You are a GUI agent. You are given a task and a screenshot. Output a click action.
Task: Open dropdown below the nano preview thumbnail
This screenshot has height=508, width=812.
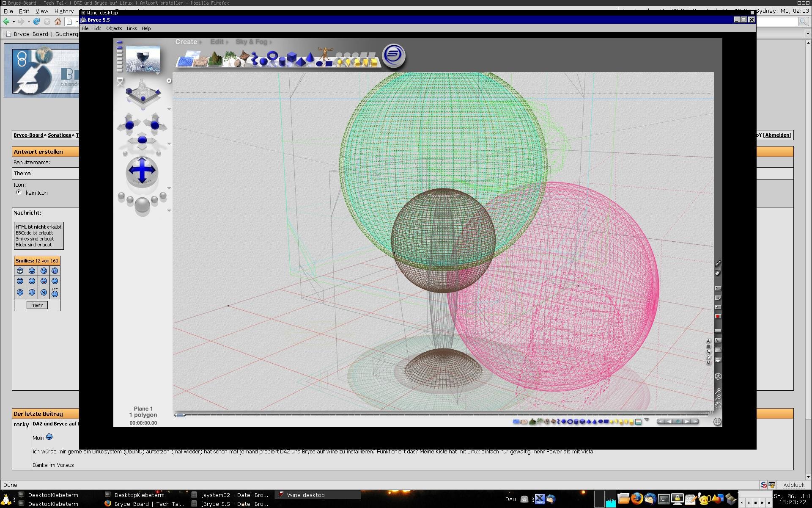pos(158,74)
